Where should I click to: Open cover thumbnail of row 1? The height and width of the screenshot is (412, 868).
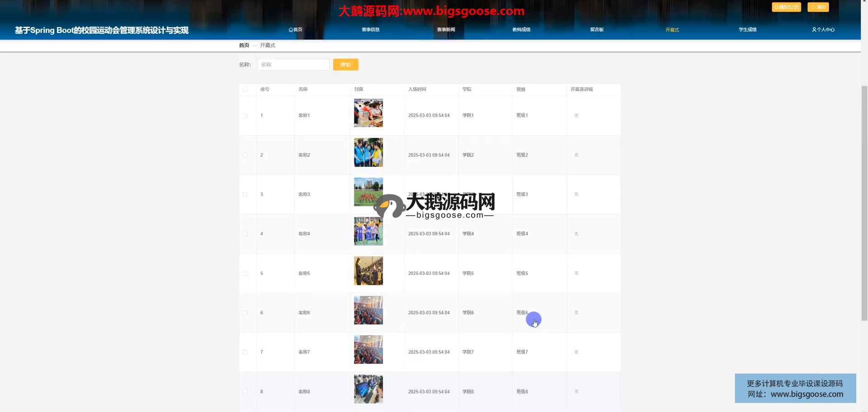[368, 113]
